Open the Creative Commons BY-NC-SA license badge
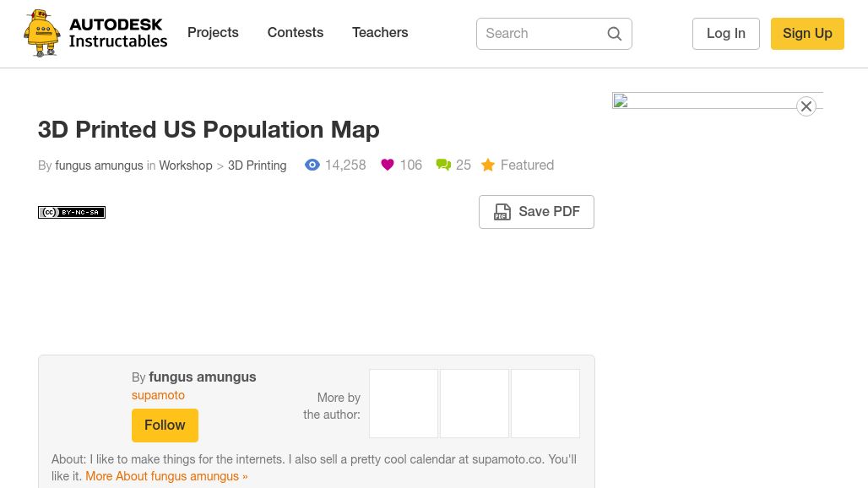Image resolution: width=868 pixels, height=488 pixels. 72,212
